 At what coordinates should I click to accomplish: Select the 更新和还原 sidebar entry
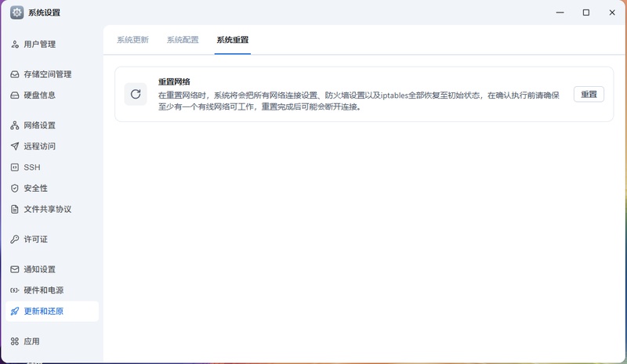pyautogui.click(x=52, y=312)
